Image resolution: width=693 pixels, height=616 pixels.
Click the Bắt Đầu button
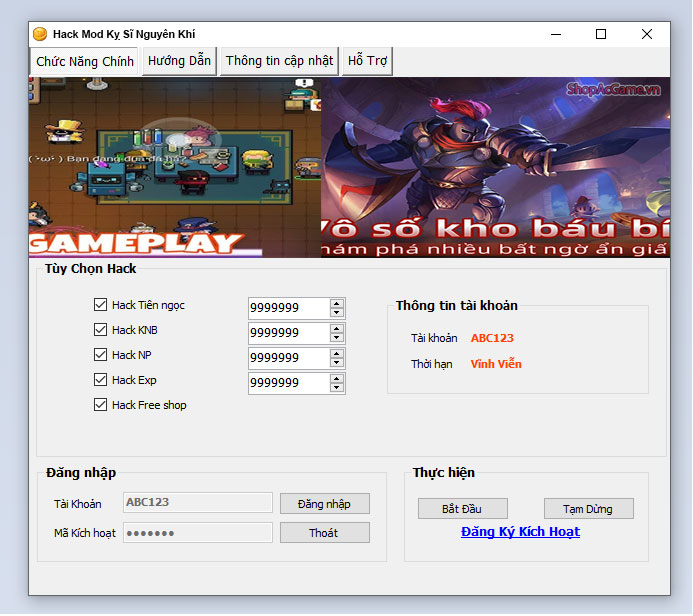point(463,509)
